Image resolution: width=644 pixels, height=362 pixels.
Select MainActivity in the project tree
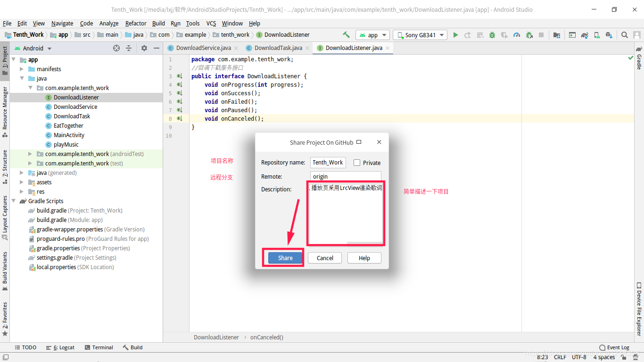69,135
